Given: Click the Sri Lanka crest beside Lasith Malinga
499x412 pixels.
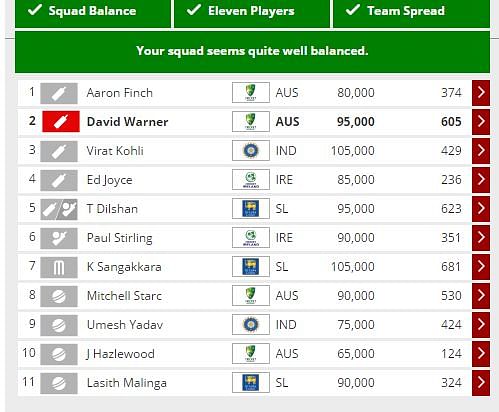Looking at the screenshot, I should click(x=251, y=383).
